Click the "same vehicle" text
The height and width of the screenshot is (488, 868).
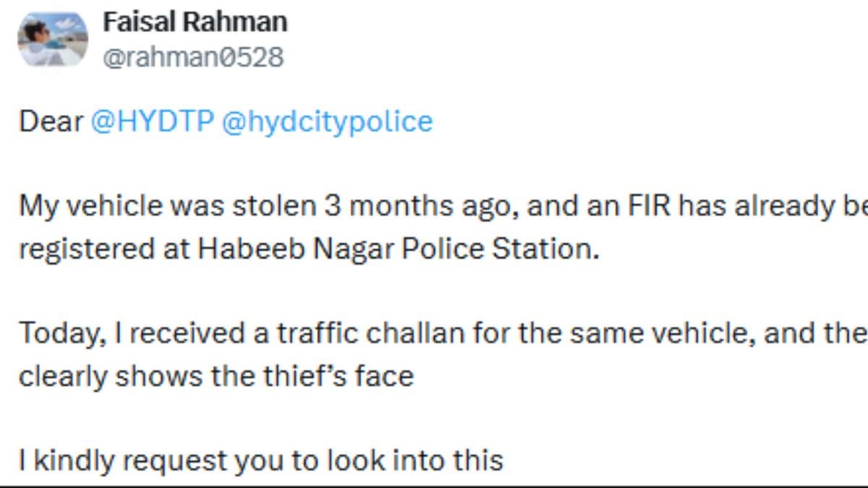click(x=667, y=334)
